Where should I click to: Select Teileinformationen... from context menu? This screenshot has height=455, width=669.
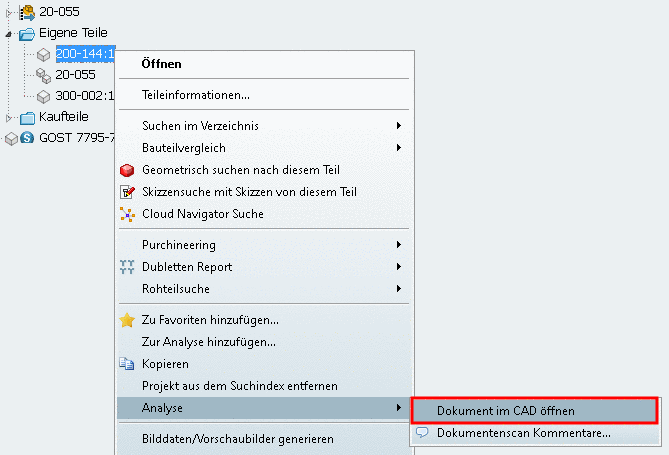[x=196, y=95]
